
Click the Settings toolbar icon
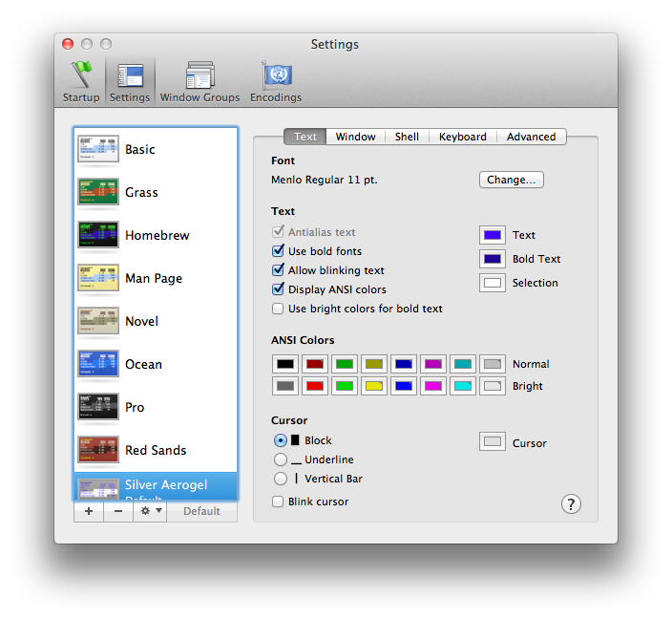coord(129,81)
